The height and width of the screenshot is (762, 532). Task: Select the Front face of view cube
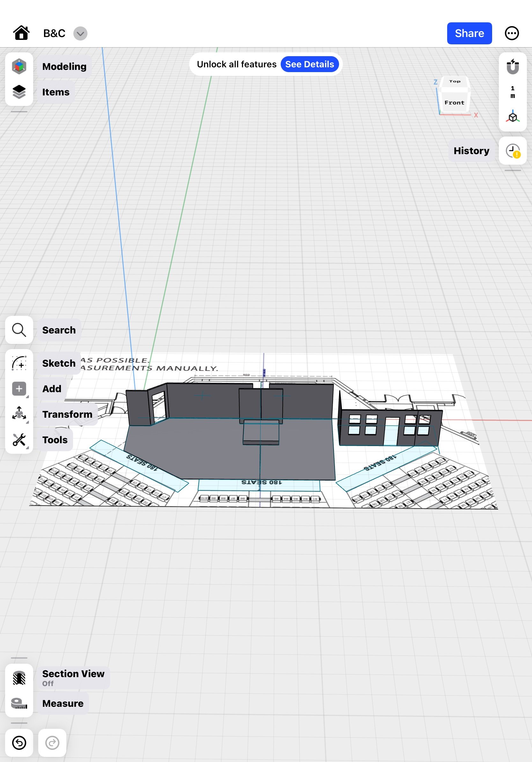point(454,102)
